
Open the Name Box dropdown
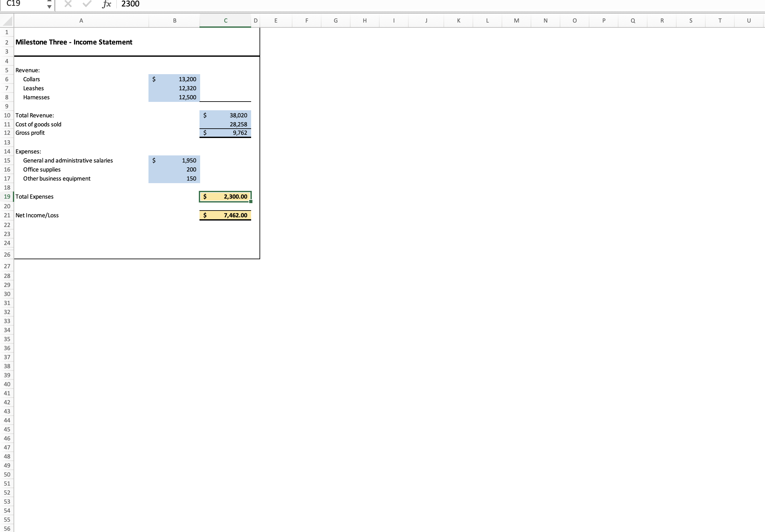point(49,4)
